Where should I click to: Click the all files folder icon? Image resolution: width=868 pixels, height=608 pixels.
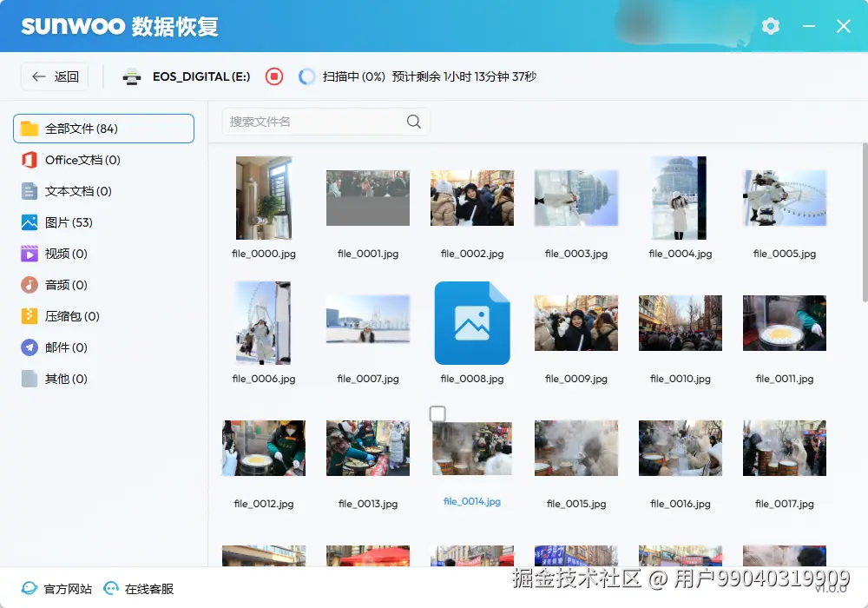(x=30, y=129)
